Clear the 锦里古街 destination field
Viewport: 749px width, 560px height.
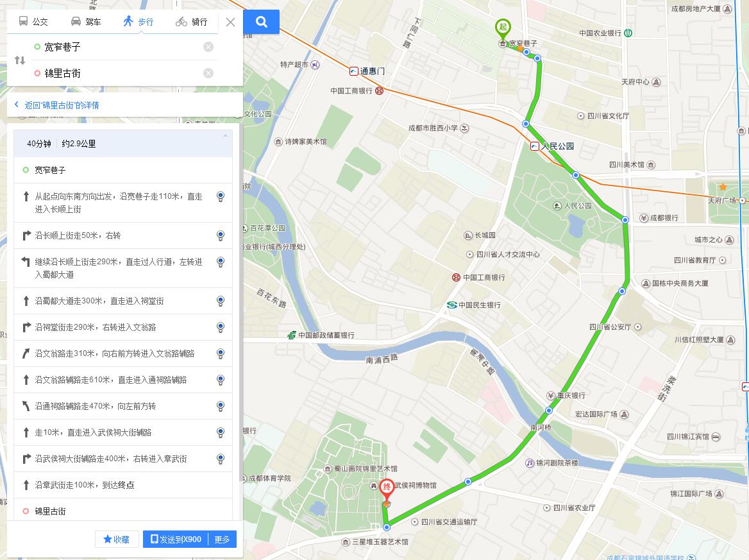pos(208,73)
